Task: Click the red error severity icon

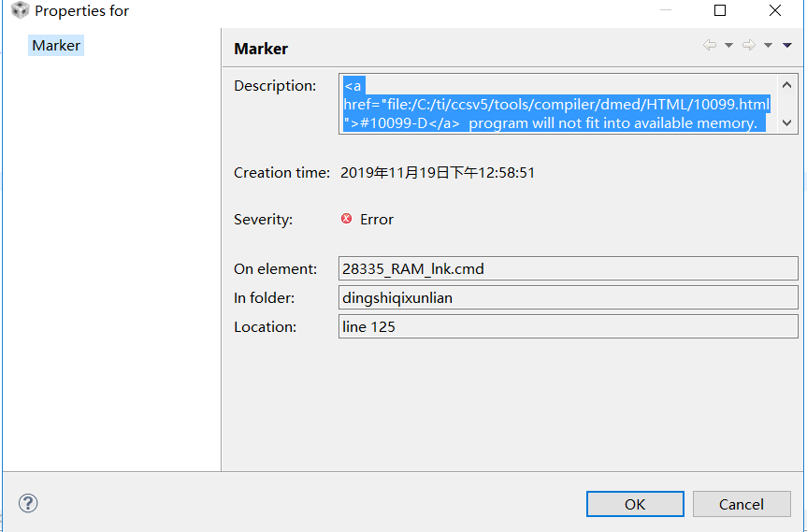Action: pos(346,219)
